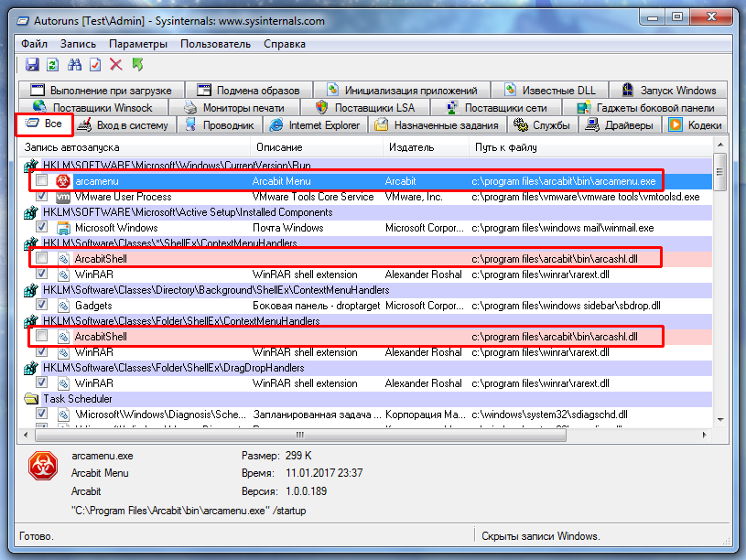Image resolution: width=746 pixels, height=560 pixels.
Task: Click the large Arcabit icon in details pane
Action: point(43,466)
